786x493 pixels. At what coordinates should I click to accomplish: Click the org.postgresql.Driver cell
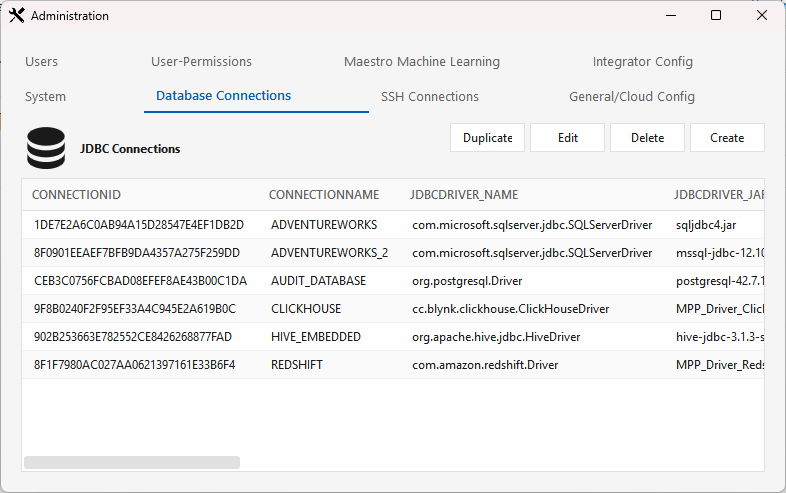click(x=467, y=281)
